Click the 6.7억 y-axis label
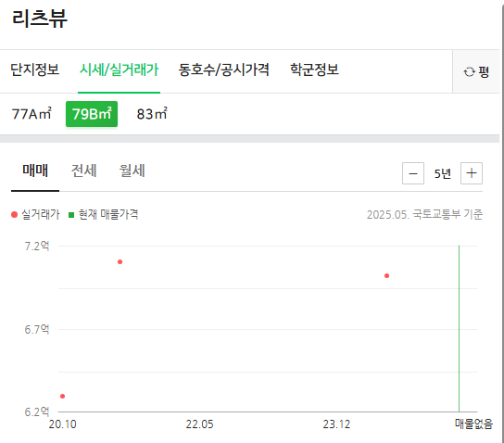Image resolution: width=504 pixels, height=443 pixels. pyautogui.click(x=37, y=330)
